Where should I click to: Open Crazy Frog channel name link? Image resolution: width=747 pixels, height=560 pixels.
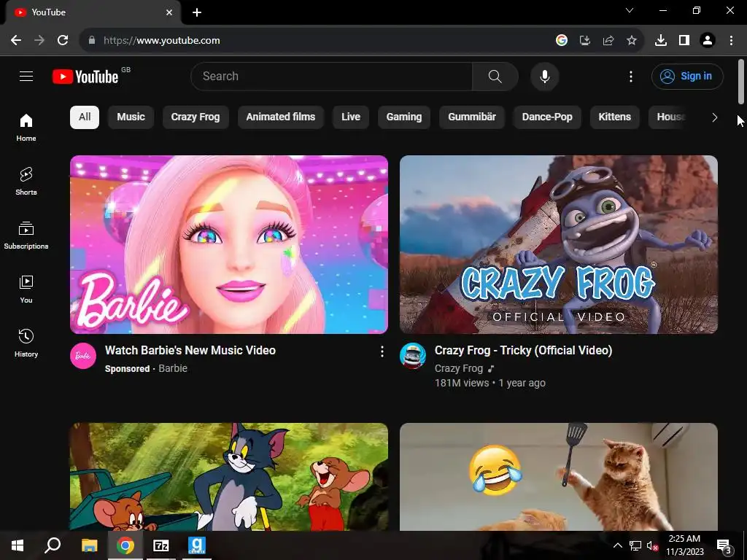(x=458, y=368)
